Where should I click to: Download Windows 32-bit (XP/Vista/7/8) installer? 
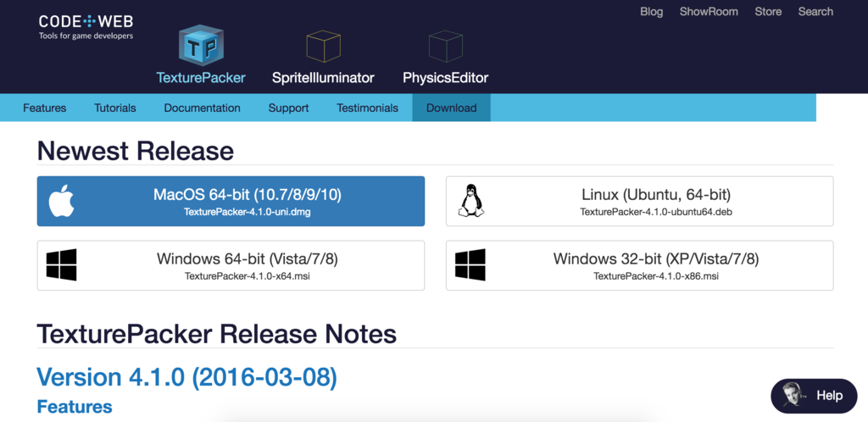640,265
